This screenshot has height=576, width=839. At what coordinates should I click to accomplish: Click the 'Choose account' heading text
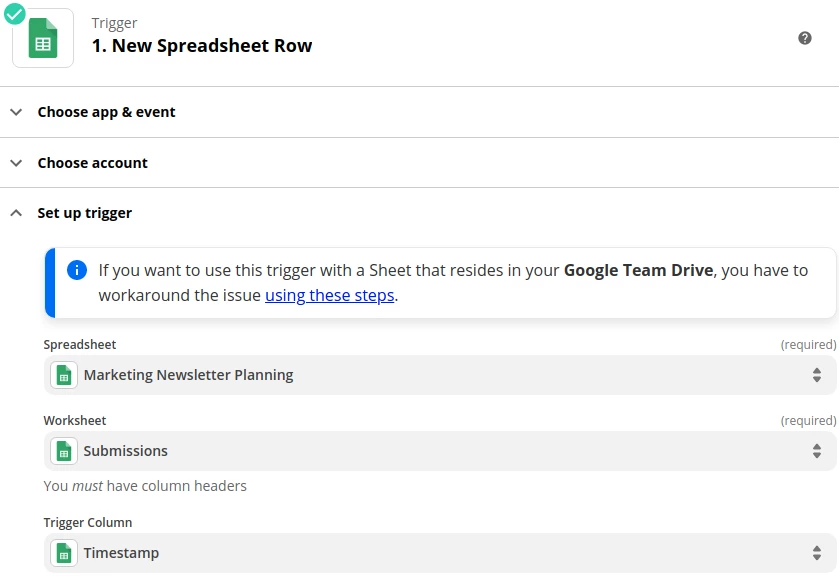[x=92, y=163]
